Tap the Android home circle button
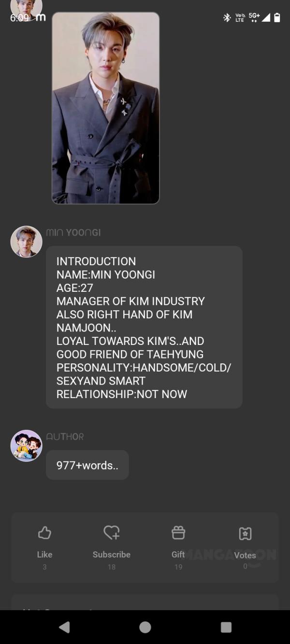Screen dimensions: 290x644 (x=145, y=627)
